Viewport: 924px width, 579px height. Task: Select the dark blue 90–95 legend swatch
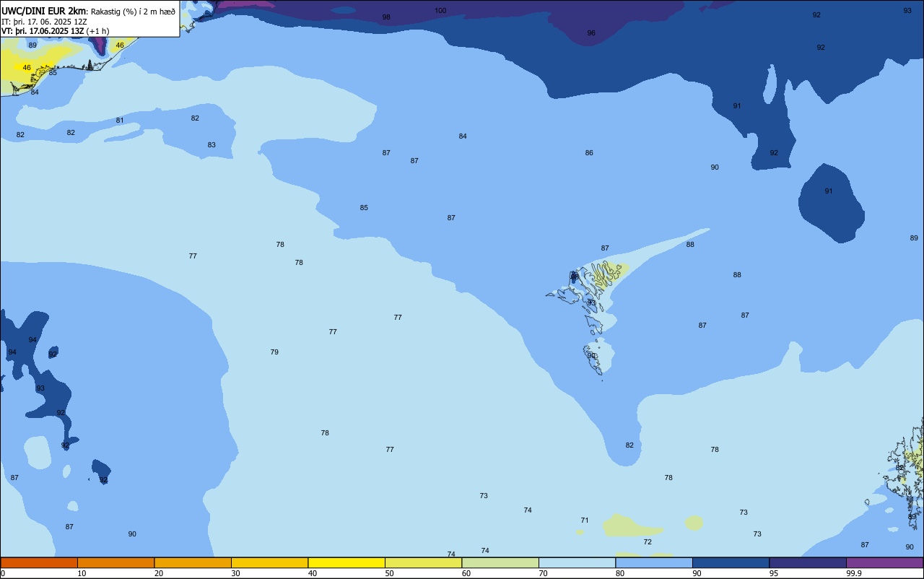point(731,562)
